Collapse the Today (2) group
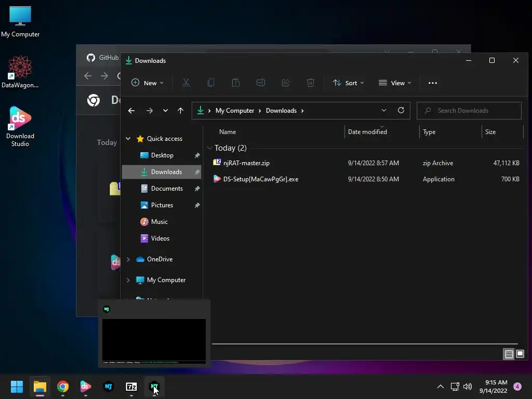532x399 pixels. pyautogui.click(x=209, y=148)
